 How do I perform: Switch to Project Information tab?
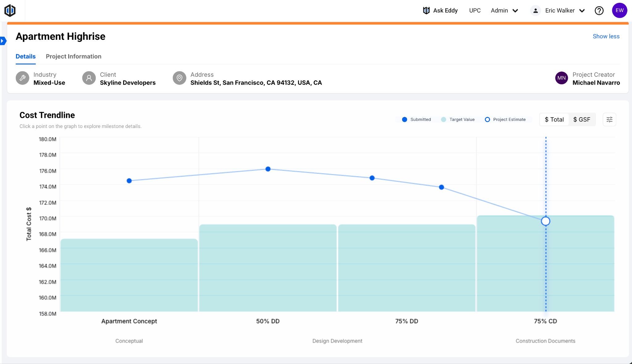click(x=73, y=56)
